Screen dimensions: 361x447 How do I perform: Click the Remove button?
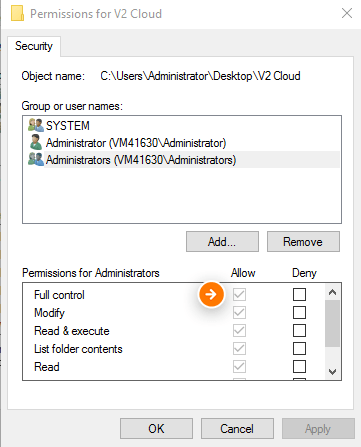(303, 241)
